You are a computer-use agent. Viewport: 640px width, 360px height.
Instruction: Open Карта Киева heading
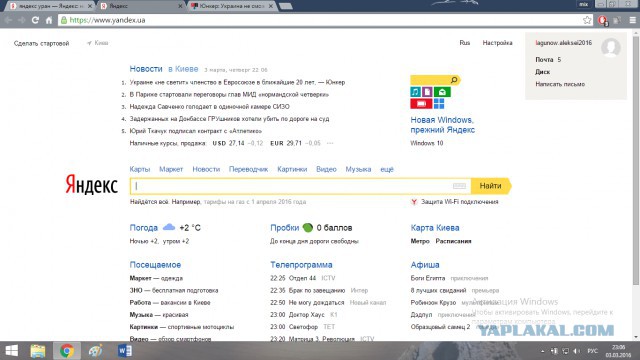[x=435, y=228]
